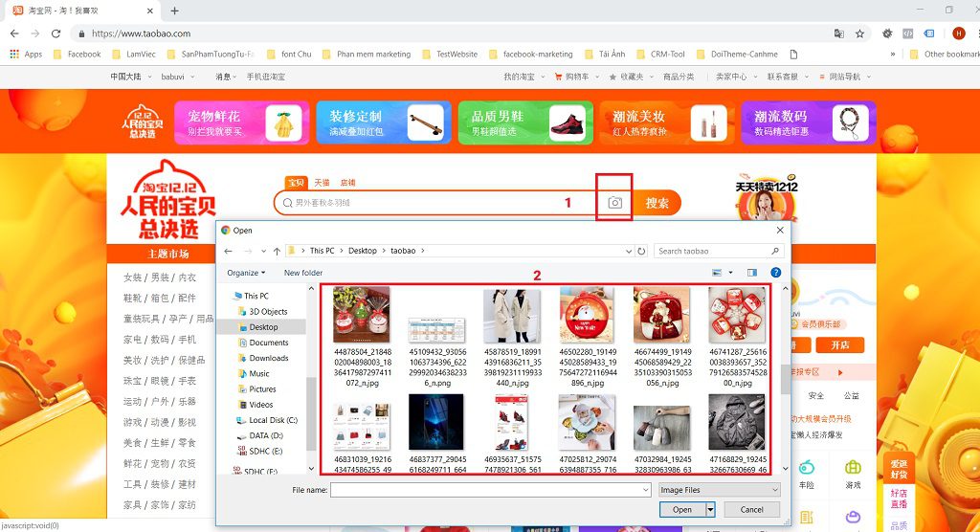
Task: Bookmark this page with star icon
Action: (x=860, y=33)
